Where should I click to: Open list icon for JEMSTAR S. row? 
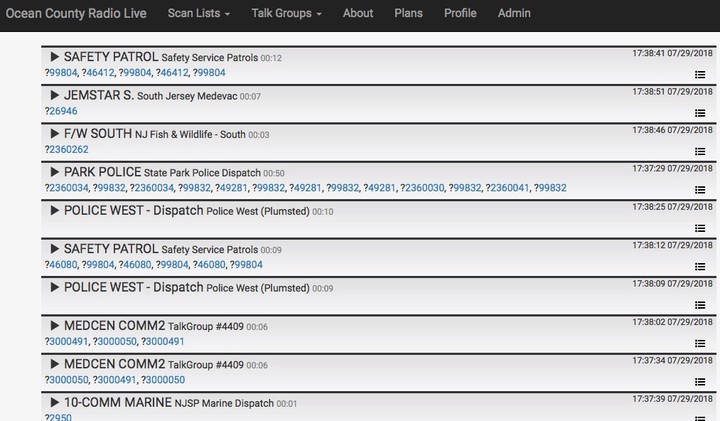point(700,113)
